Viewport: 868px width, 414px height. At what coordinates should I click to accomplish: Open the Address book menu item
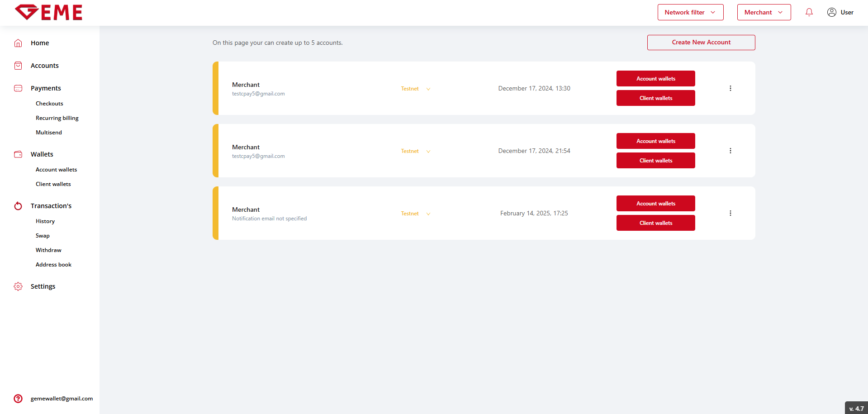coord(53,265)
